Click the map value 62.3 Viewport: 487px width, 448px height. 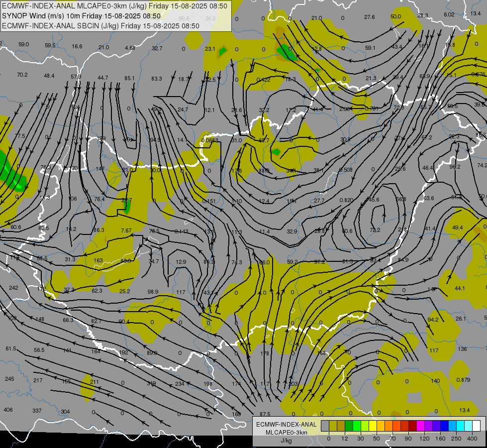tap(97, 291)
